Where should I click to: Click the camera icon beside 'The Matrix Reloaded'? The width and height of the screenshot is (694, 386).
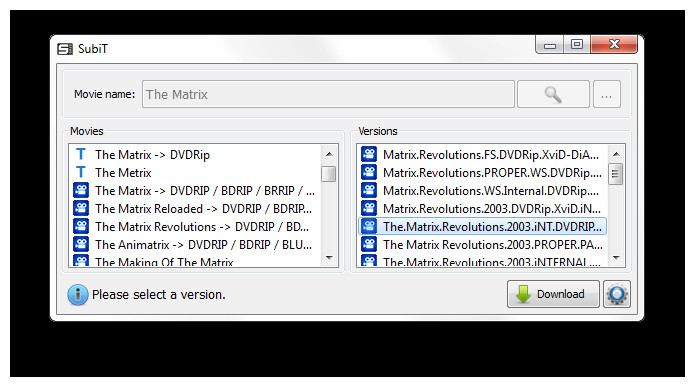(81, 208)
